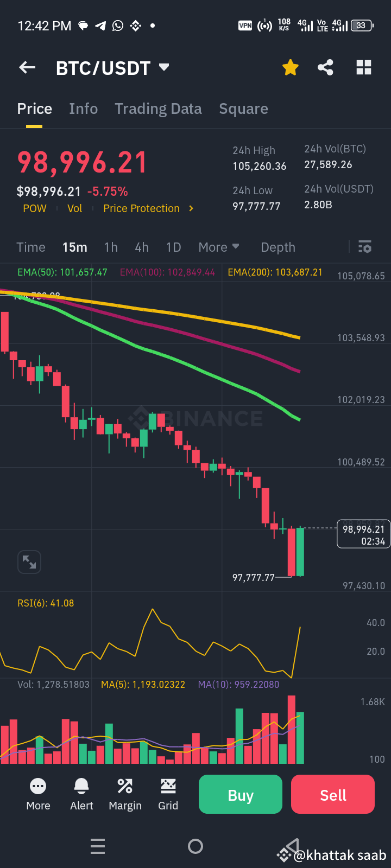Tap the WhatsApp notification icon
Viewport: 391px width, 868px height.
pos(118,25)
